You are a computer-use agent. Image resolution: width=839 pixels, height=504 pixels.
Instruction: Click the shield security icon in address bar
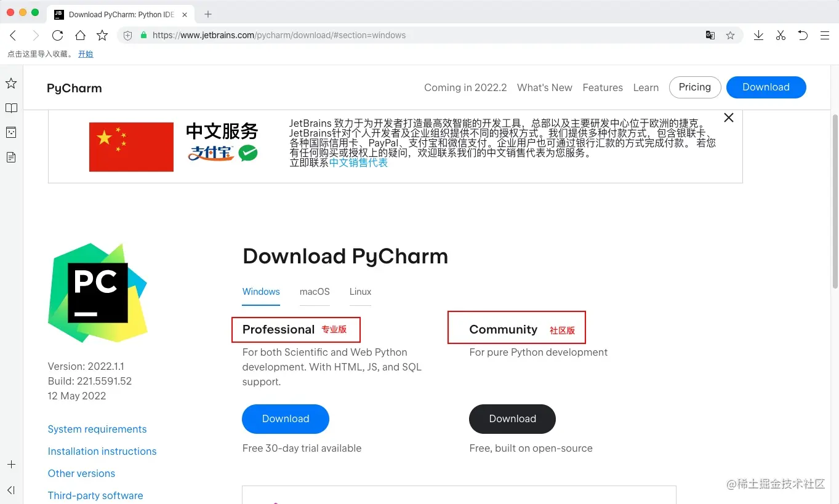pos(128,36)
